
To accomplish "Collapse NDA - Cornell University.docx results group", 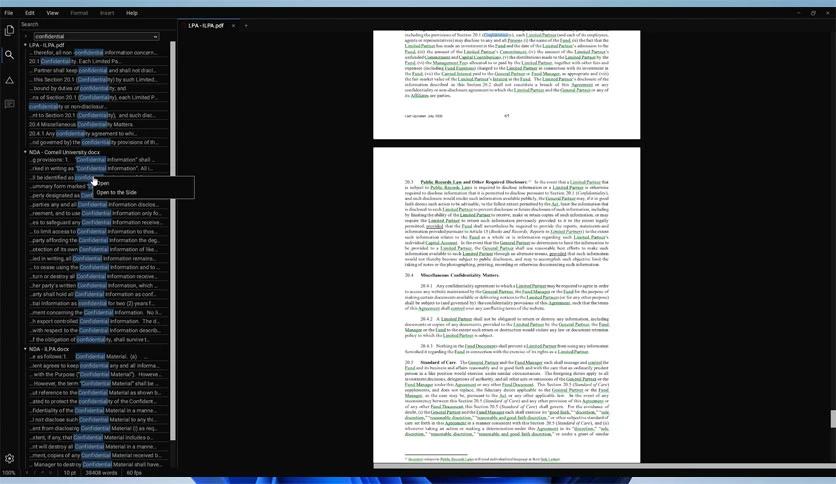I will (x=25, y=152).
